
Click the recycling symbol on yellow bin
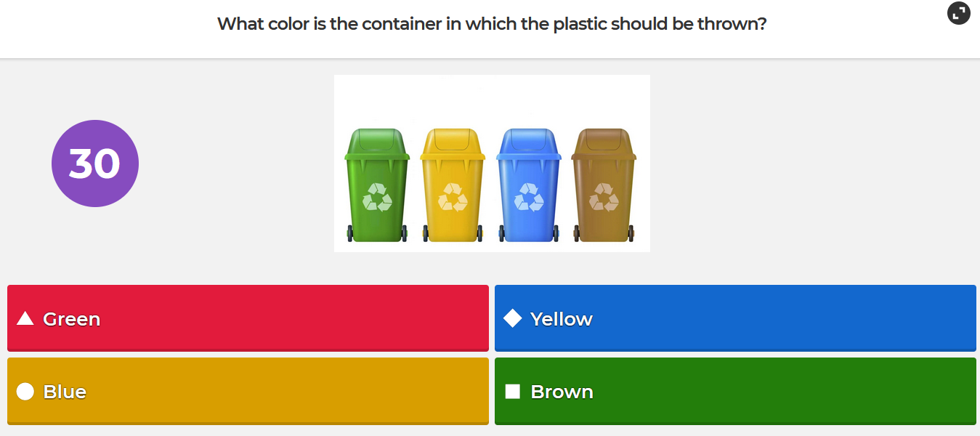pyautogui.click(x=453, y=197)
